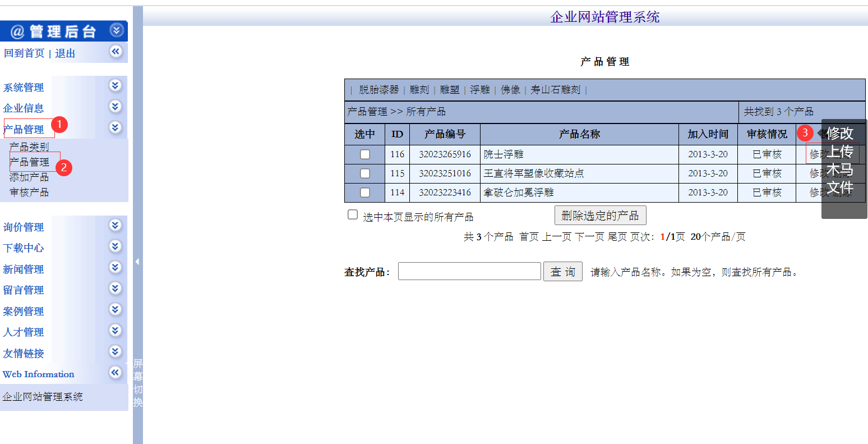Click the 查找产品 input field
Viewport: 868px width, 444px height.
[469, 271]
